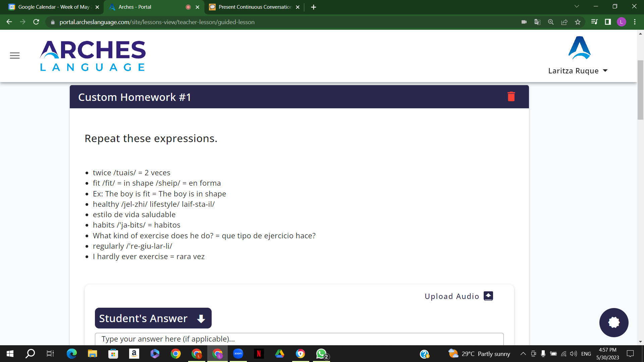
Task: Open a new browser tab
Action: click(314, 7)
